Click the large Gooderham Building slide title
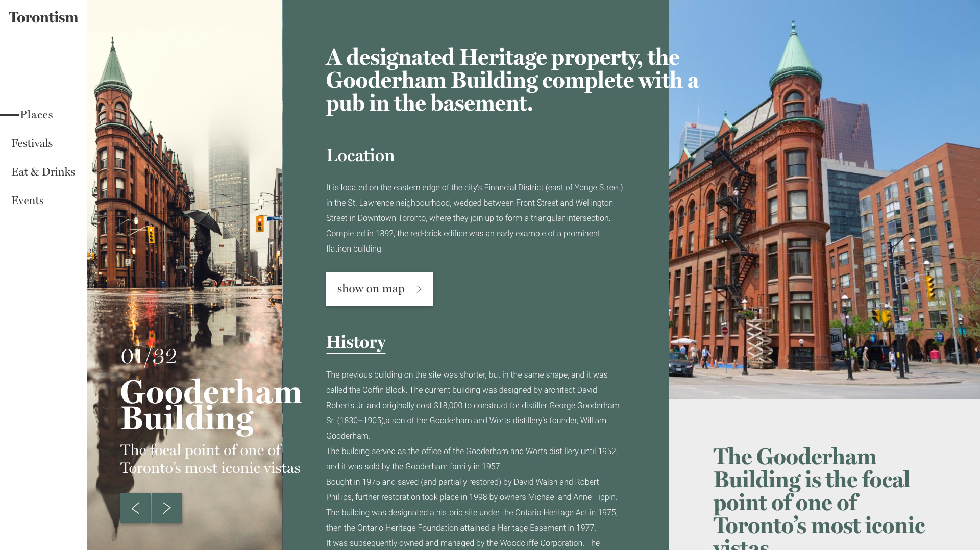Viewport: 980px width, 550px height. 210,405
